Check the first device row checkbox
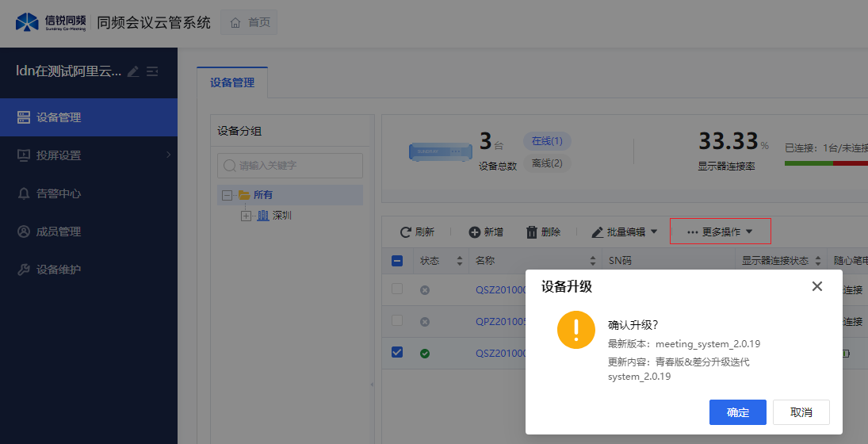The width and height of the screenshot is (868, 444). point(397,289)
